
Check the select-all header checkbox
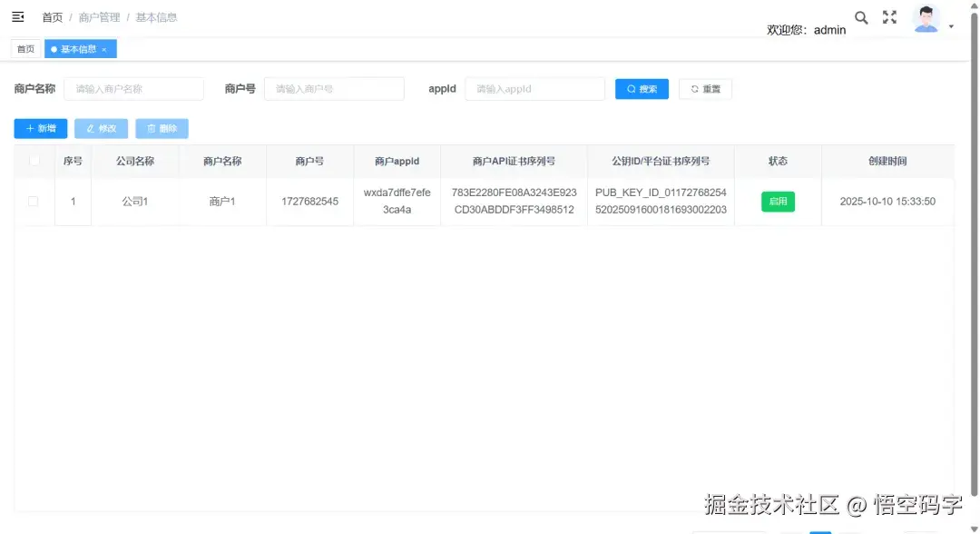(x=34, y=161)
